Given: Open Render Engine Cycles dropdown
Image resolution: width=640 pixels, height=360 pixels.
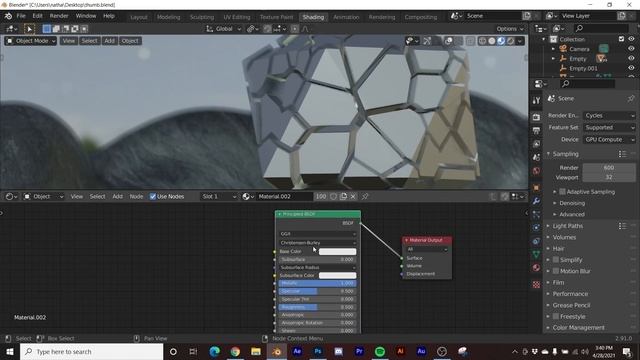Looking at the screenshot, I should pyautogui.click(x=609, y=116).
